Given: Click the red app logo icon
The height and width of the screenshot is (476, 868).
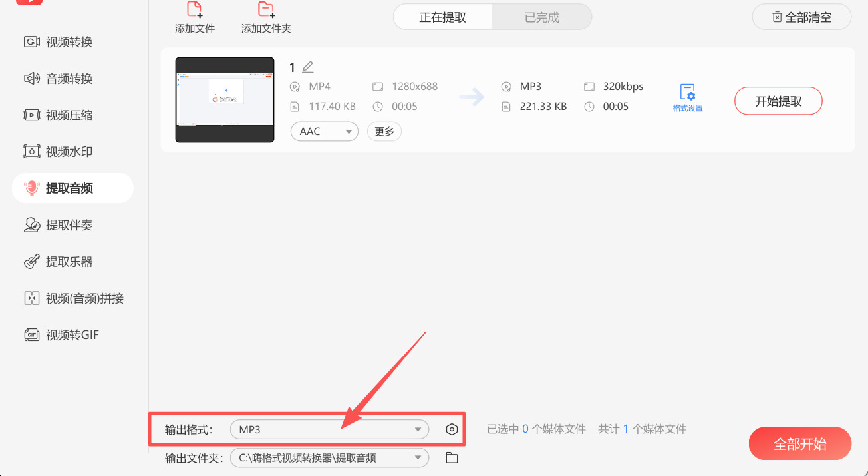Looking at the screenshot, I should click(x=29, y=3).
